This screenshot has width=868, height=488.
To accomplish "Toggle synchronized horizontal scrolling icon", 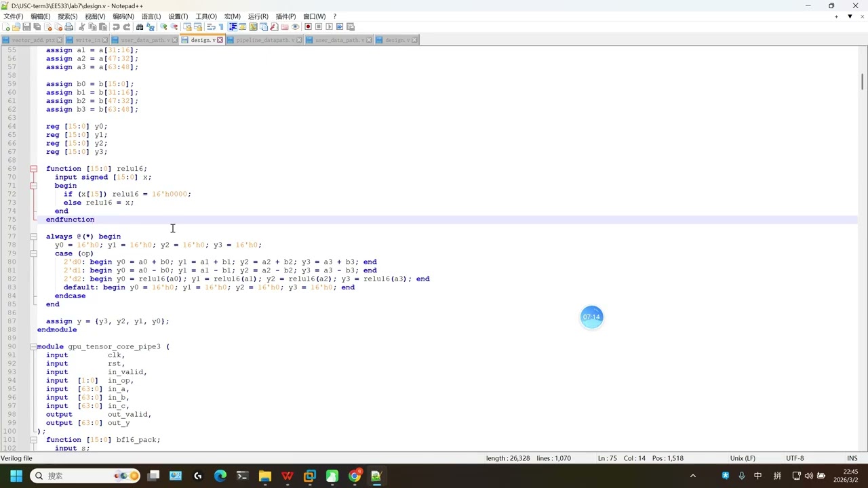I will pyautogui.click(x=198, y=27).
